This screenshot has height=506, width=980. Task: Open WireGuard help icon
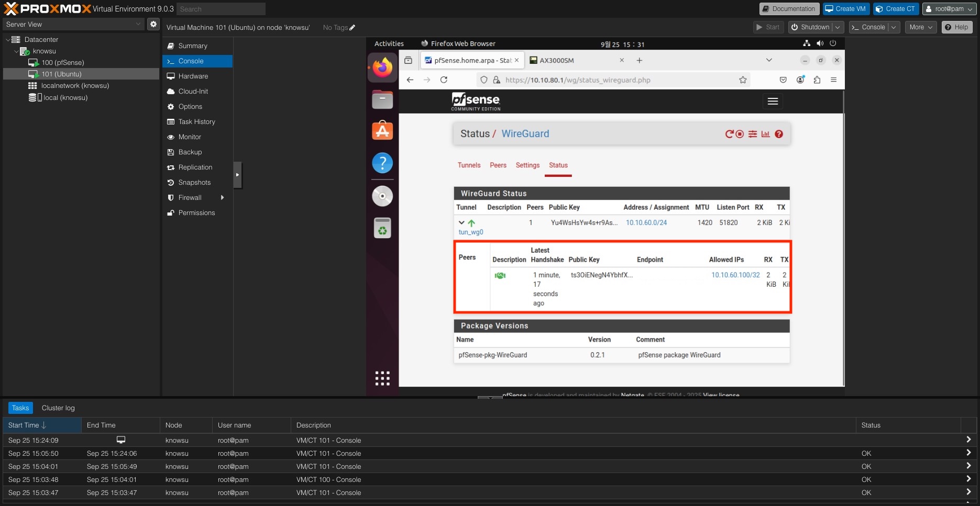[779, 134]
